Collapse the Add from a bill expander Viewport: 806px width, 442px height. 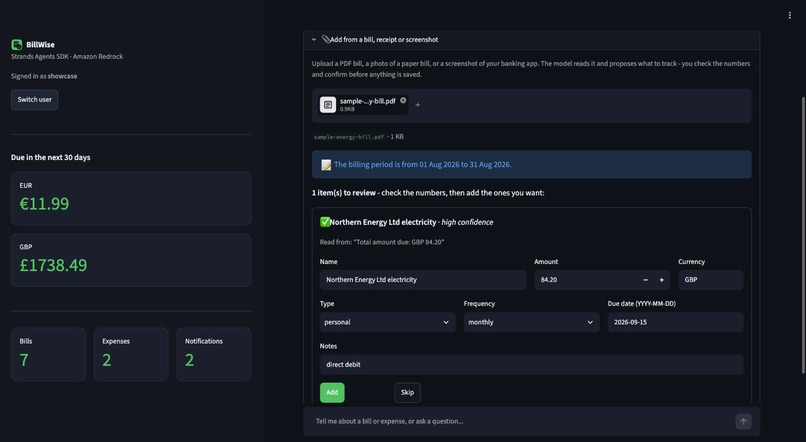point(314,39)
